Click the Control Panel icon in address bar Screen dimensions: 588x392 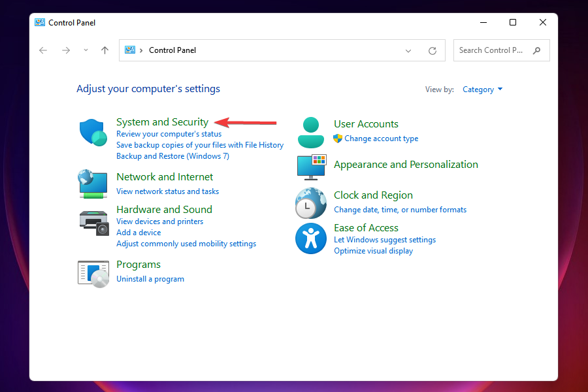pyautogui.click(x=130, y=50)
